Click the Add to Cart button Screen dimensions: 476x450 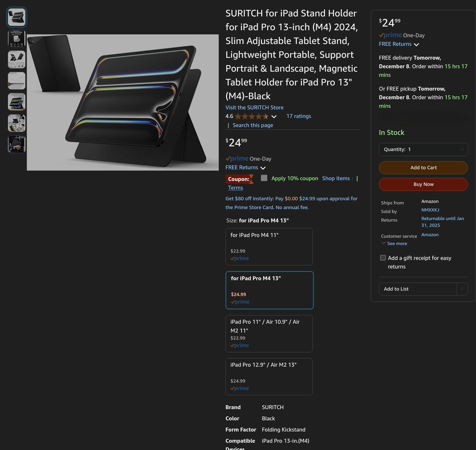423,168
